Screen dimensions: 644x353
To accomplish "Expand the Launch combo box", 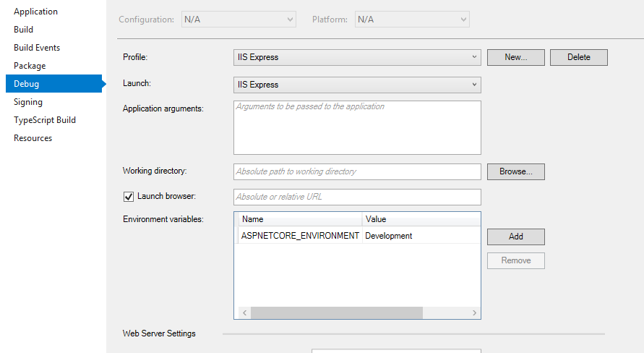I will coord(357,85).
